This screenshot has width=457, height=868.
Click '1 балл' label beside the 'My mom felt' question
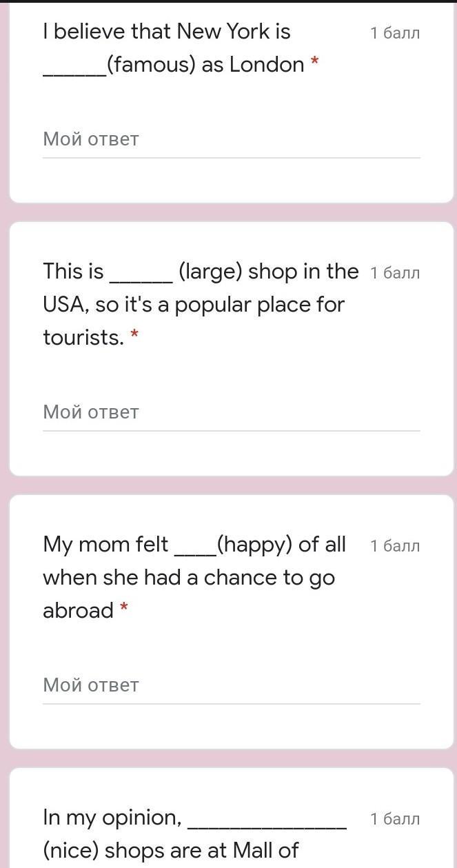click(394, 546)
